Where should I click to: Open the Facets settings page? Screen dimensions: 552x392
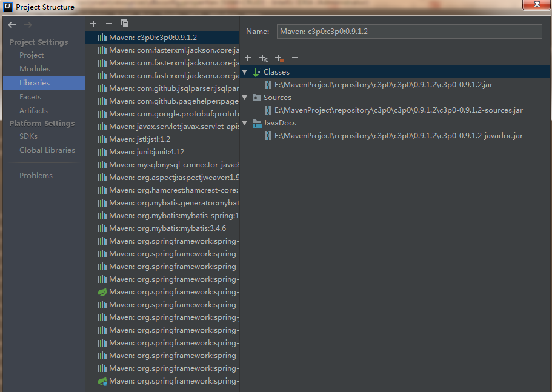(30, 97)
